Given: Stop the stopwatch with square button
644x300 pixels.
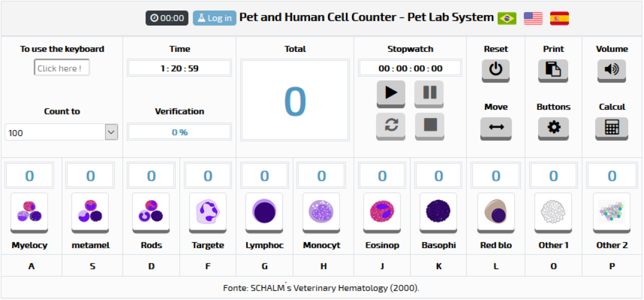Looking at the screenshot, I should (429, 125).
